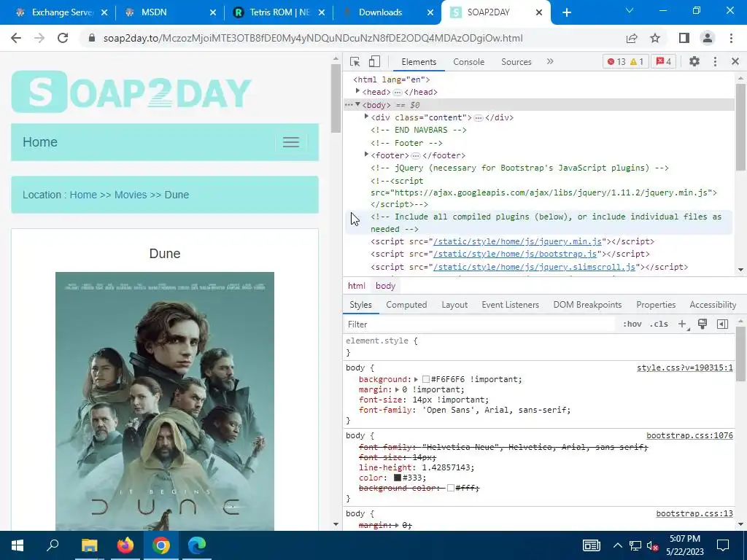Click the DevTools inspect element picker icon
The image size is (747, 560).
pos(355,61)
